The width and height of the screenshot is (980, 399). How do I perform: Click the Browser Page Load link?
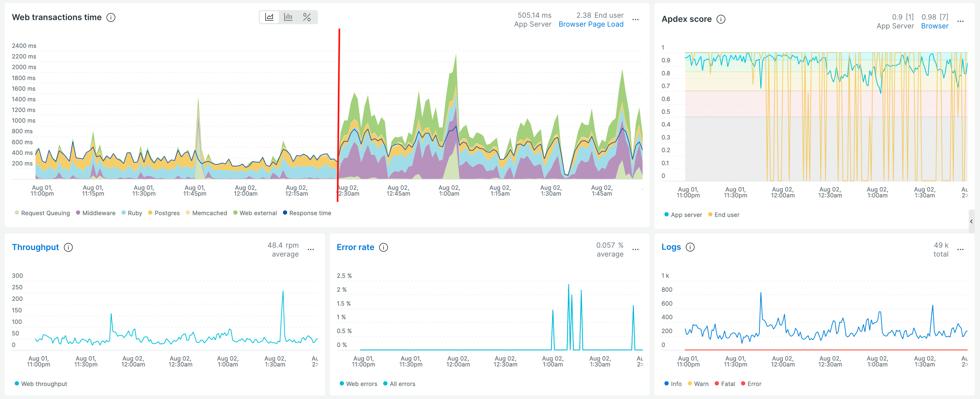click(591, 24)
